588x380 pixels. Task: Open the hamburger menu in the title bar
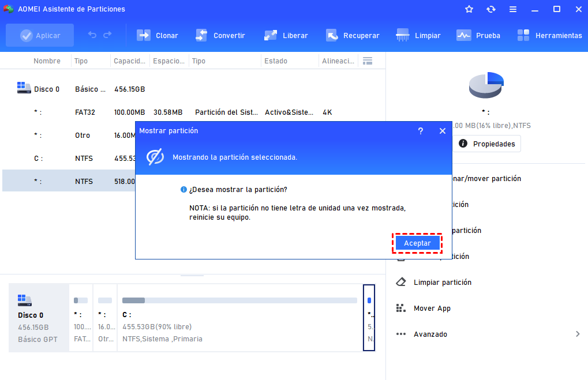coord(513,9)
